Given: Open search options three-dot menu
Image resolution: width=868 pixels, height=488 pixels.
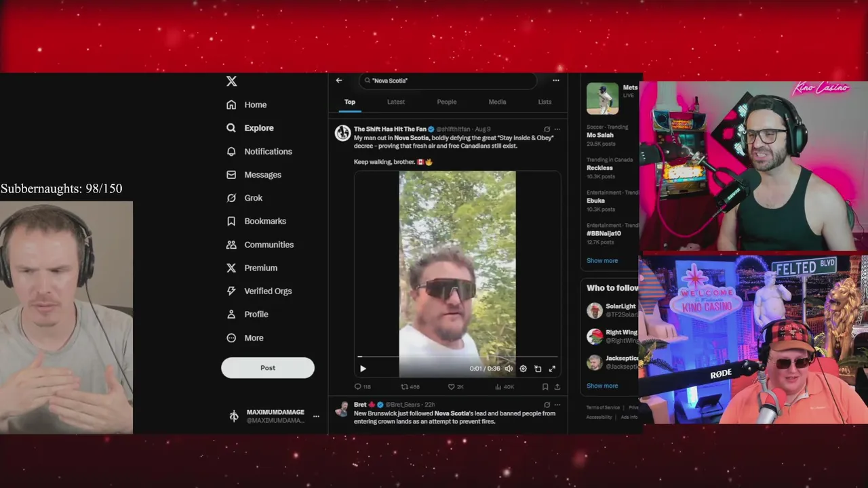Looking at the screenshot, I should click(x=556, y=81).
